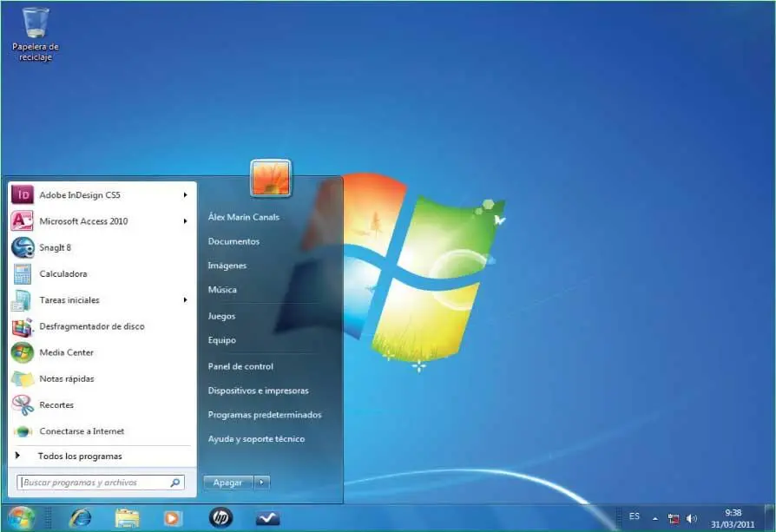Click the Desfragmentador de disco text label
776x532 pixels.
click(x=92, y=326)
